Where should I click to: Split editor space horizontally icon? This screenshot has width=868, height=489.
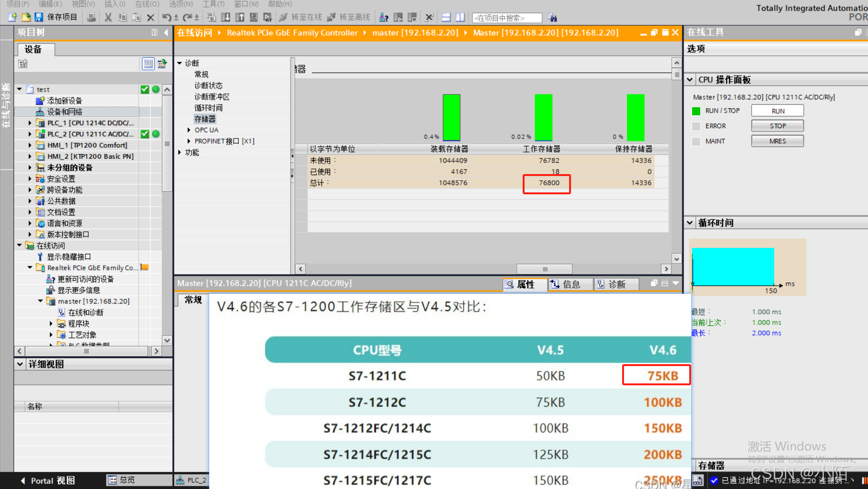coord(446,17)
